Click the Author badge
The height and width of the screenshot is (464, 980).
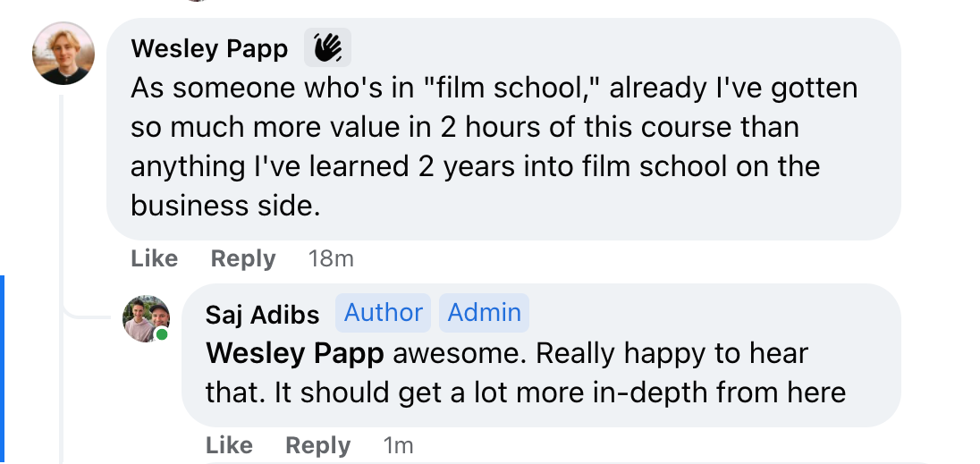(383, 313)
